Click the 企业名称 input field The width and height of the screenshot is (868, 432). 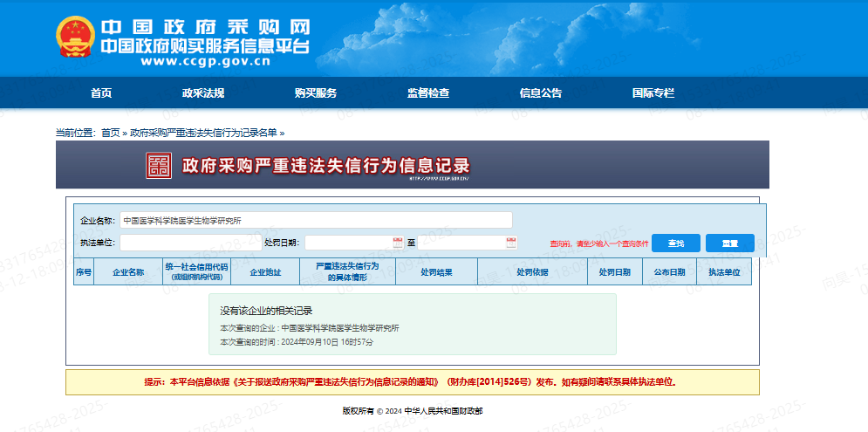pyautogui.click(x=316, y=220)
